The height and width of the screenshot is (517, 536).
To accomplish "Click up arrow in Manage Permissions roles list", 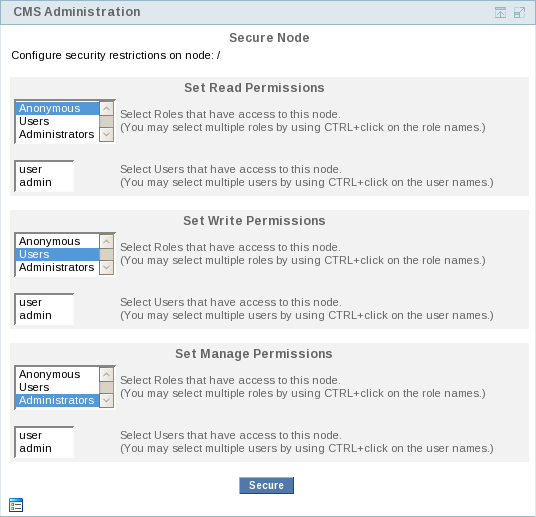I will point(107,374).
